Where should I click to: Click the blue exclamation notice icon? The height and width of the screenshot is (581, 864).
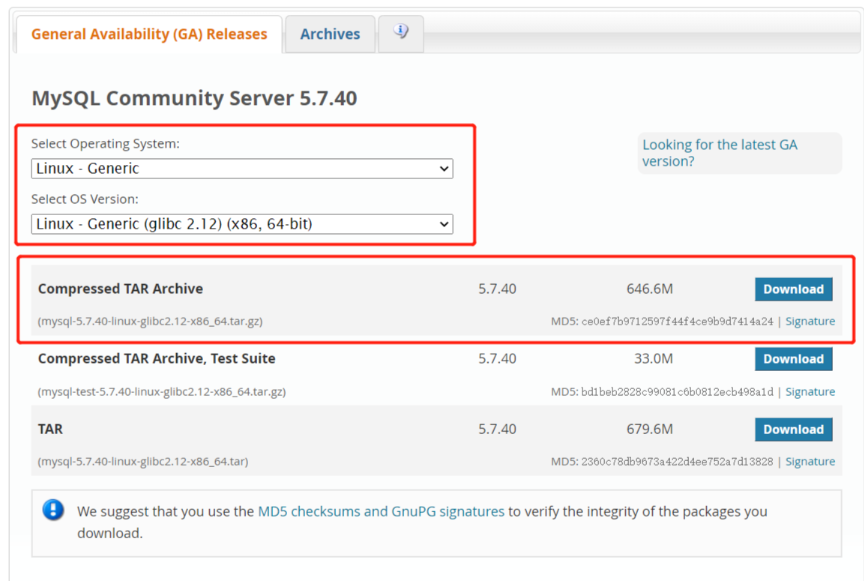53,511
